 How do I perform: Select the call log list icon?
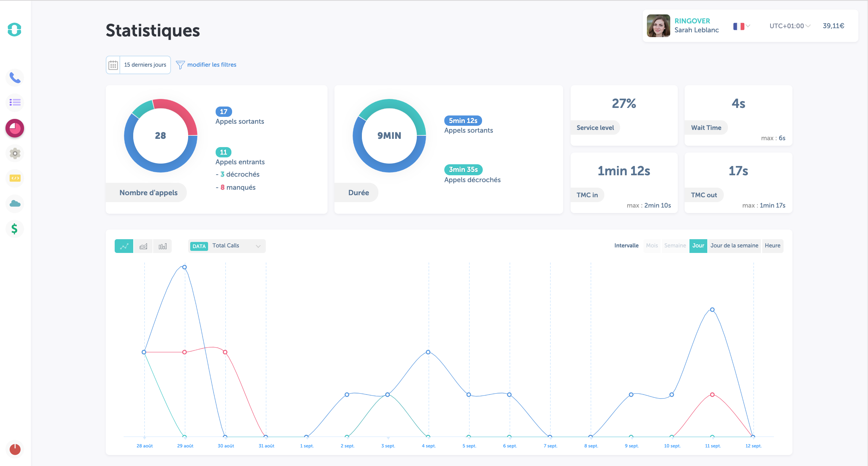click(14, 102)
